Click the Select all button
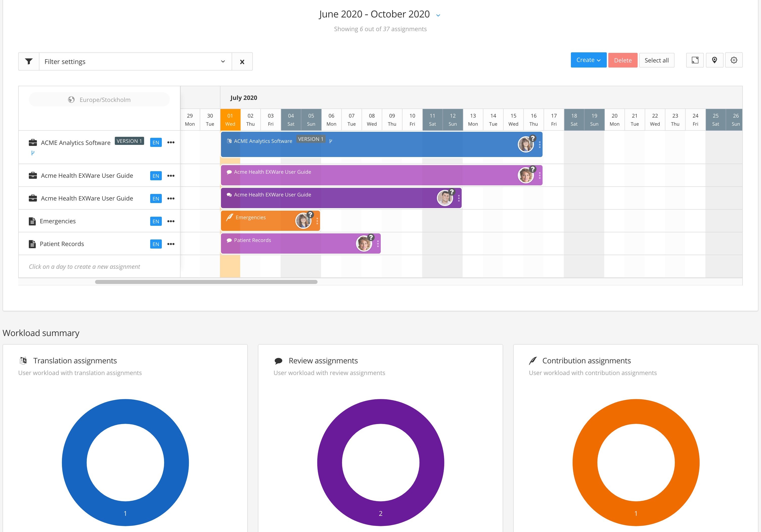The image size is (761, 532). pos(656,60)
